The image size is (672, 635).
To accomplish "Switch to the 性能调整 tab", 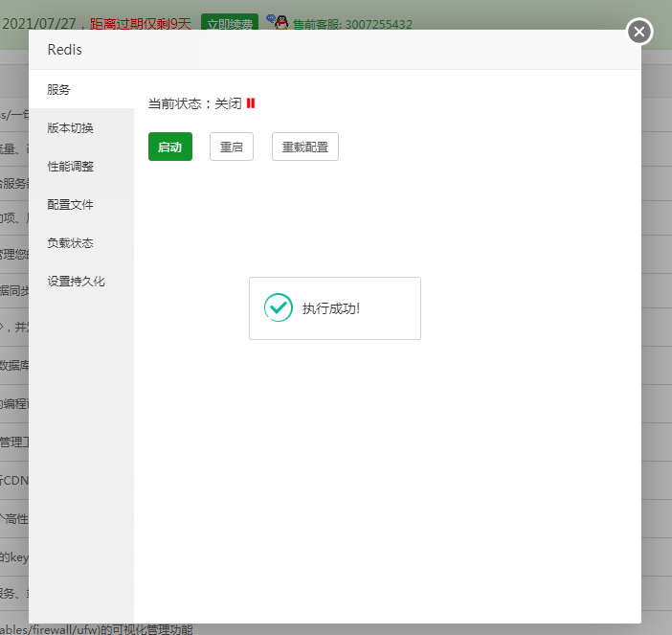I will click(81, 167).
